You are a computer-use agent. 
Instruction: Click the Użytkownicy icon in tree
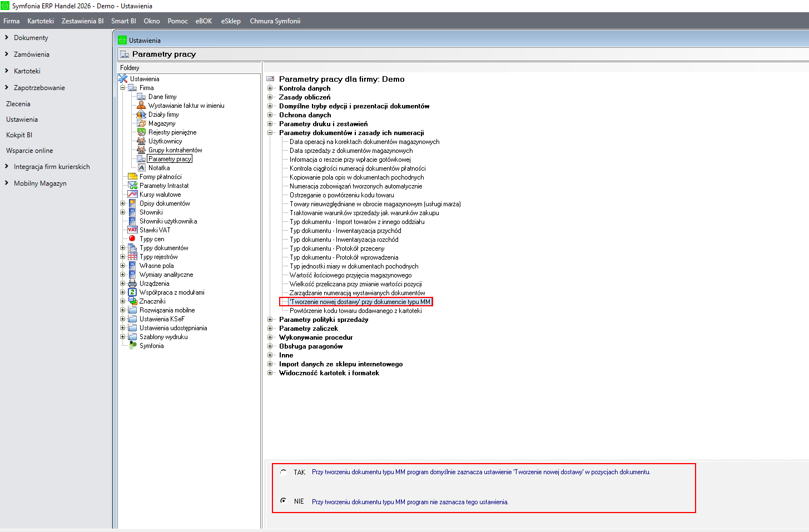(141, 141)
